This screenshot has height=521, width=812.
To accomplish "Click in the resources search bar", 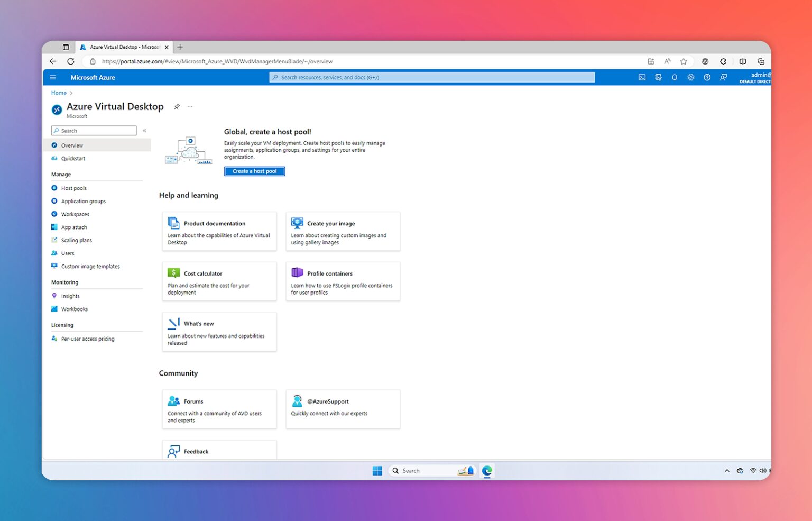I will pos(432,77).
